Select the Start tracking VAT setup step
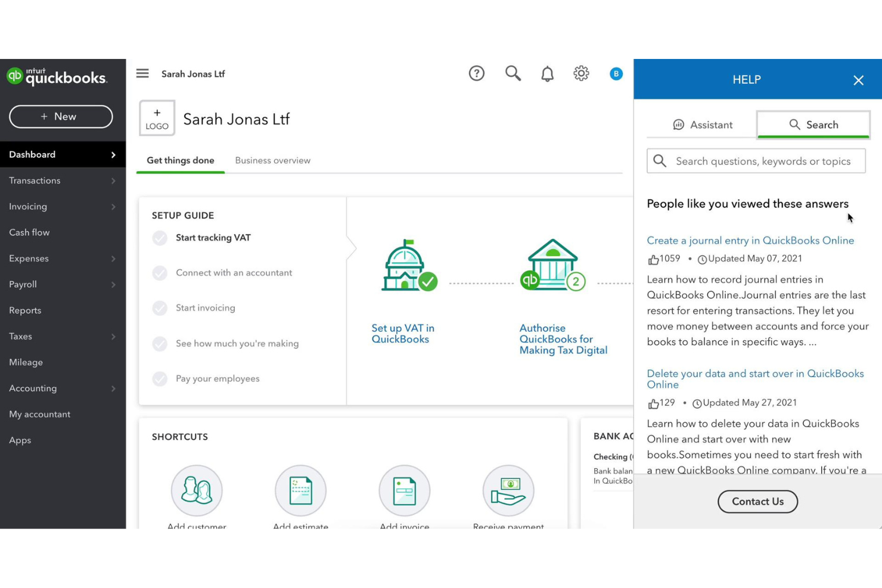 (213, 238)
